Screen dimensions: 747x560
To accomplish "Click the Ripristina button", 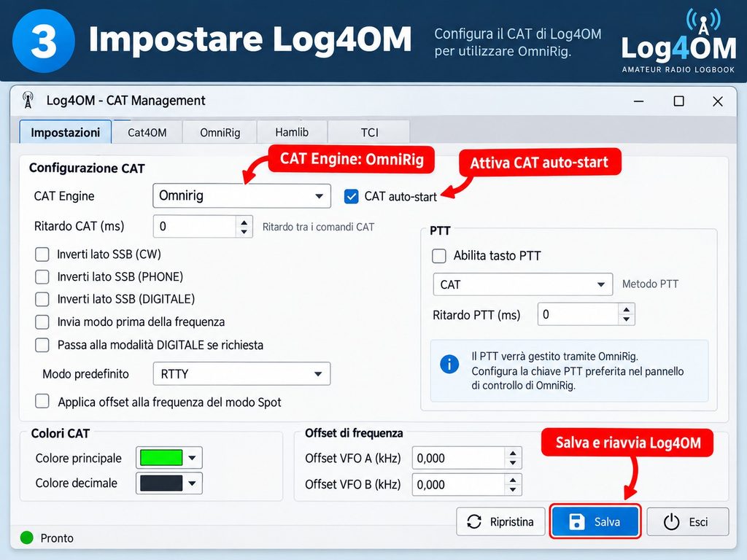I will tap(500, 522).
